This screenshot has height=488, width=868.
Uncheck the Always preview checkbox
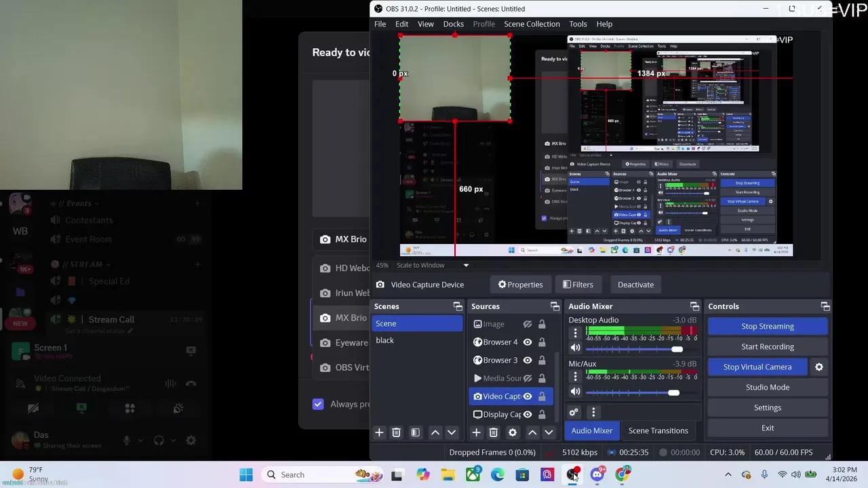[x=318, y=404]
